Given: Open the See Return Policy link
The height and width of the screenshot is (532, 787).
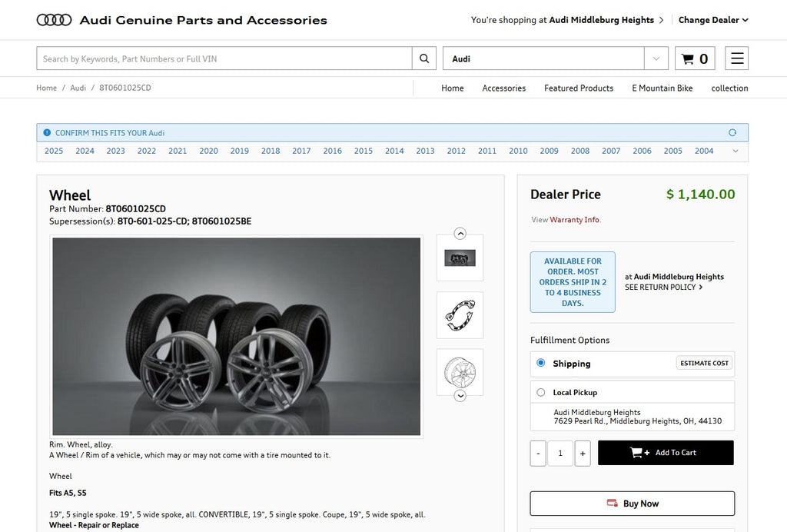Looking at the screenshot, I should coord(663,287).
